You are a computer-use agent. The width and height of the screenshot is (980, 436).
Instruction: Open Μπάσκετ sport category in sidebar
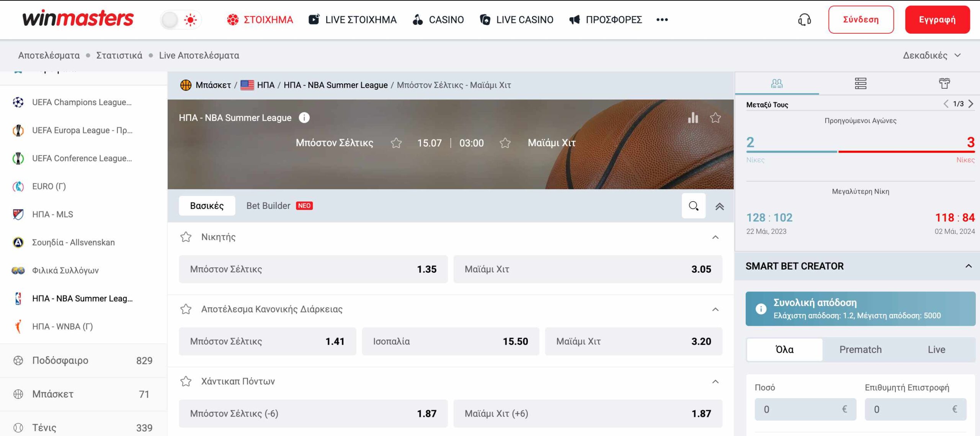[x=83, y=394]
